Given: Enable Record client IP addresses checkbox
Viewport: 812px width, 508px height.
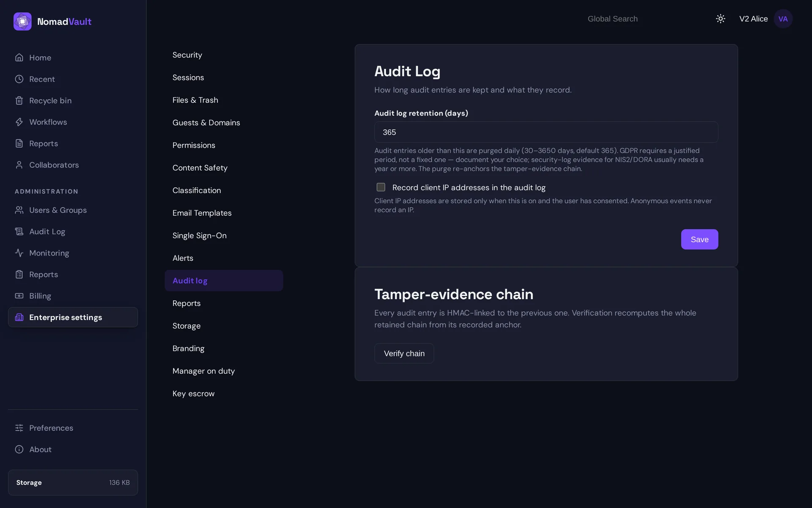Looking at the screenshot, I should [381, 187].
